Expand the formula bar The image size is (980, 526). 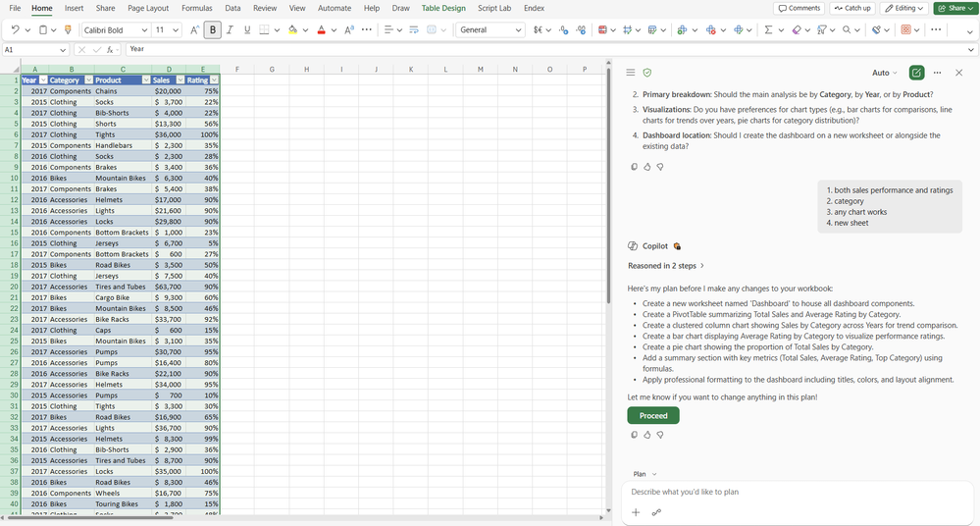(x=970, y=49)
